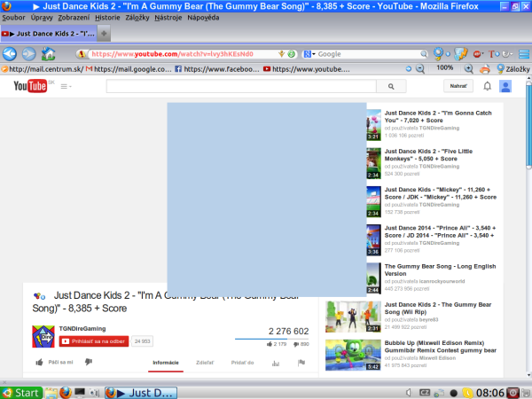Like the video with Páči sa mi
Viewport: 532px width, 399px height.
[x=54, y=362]
